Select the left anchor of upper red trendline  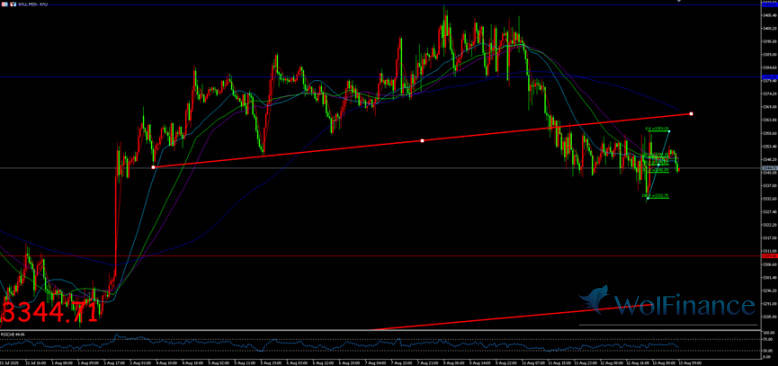point(153,168)
